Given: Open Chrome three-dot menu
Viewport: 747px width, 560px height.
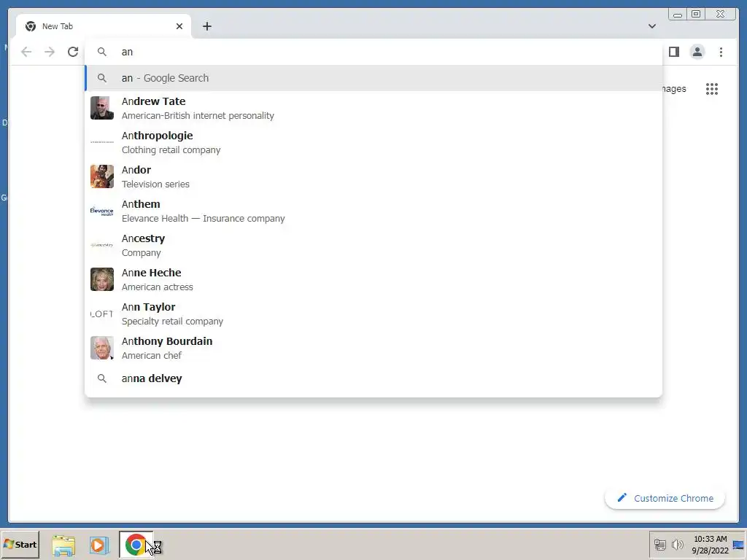Looking at the screenshot, I should click(721, 52).
